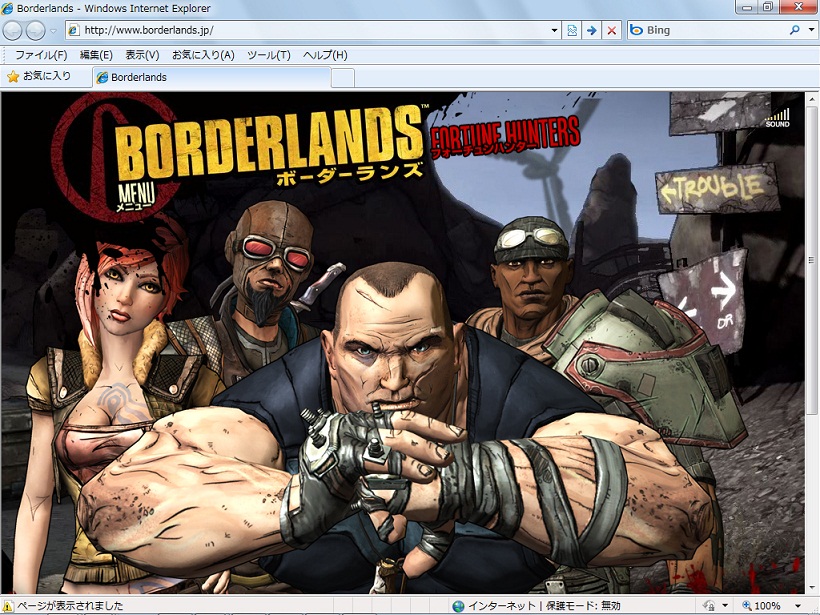Open Favorites with the star icon
This screenshot has height=615, width=820.
(x=39, y=76)
